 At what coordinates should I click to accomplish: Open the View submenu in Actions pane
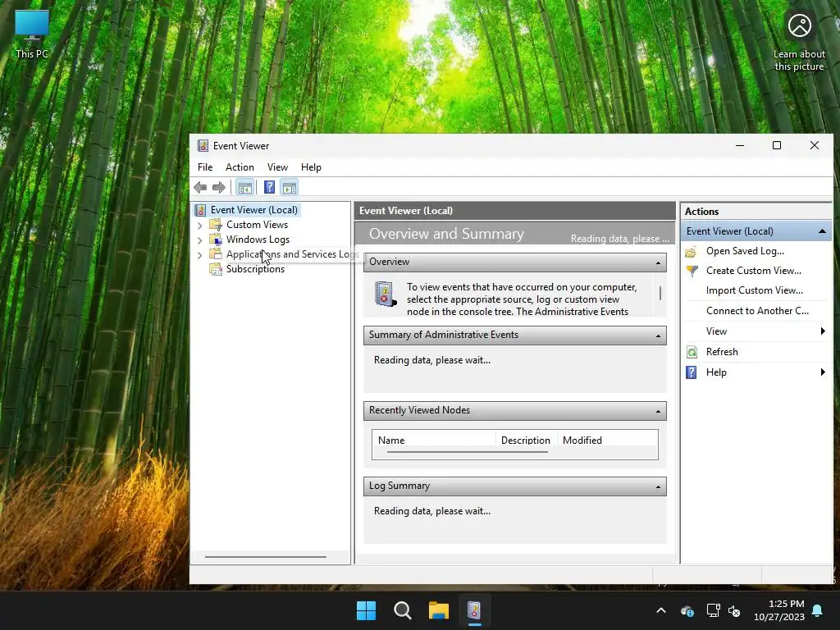pyautogui.click(x=756, y=331)
